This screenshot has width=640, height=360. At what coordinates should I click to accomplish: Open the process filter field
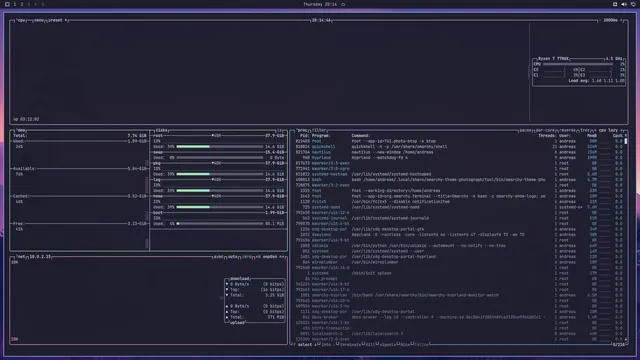(319, 131)
